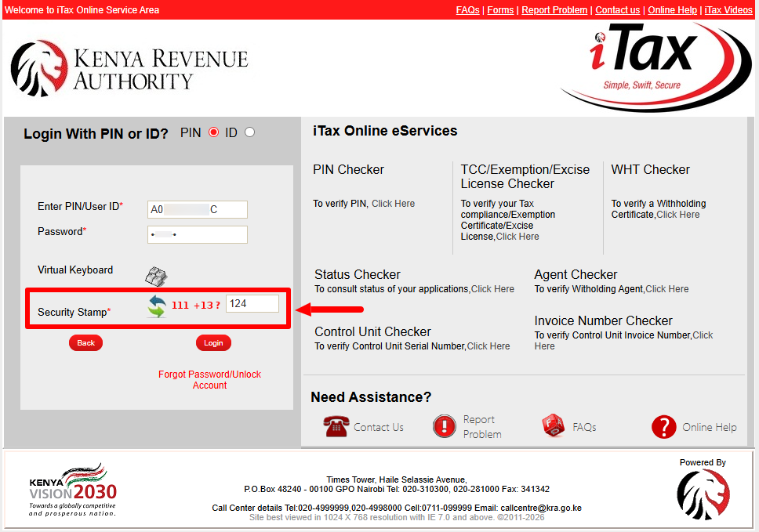Click the red telephone Contact Us icon

[336, 426]
